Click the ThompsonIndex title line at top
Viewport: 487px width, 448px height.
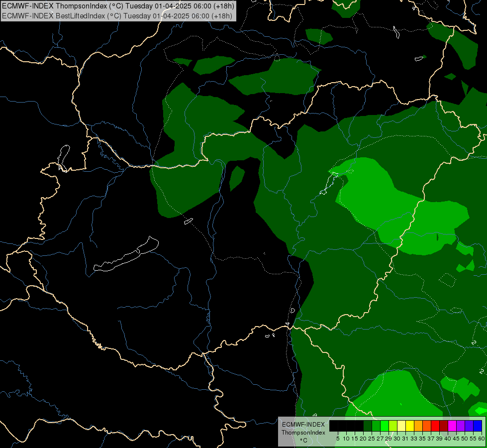pos(118,6)
